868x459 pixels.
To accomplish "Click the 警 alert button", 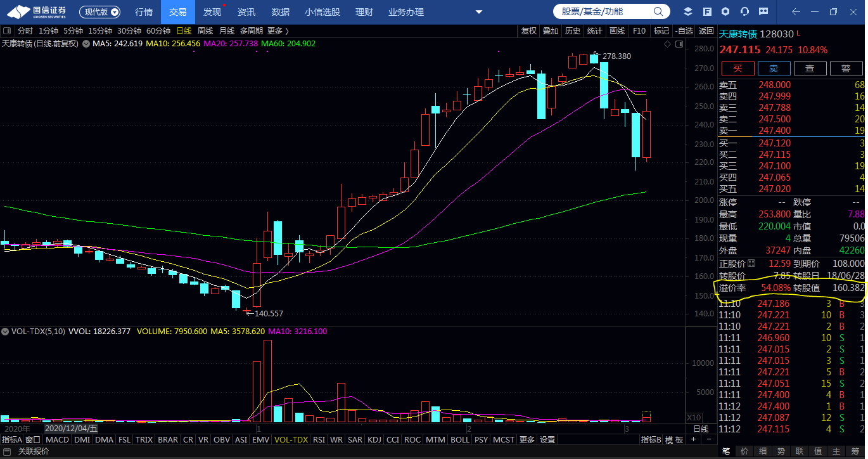I will [x=846, y=69].
